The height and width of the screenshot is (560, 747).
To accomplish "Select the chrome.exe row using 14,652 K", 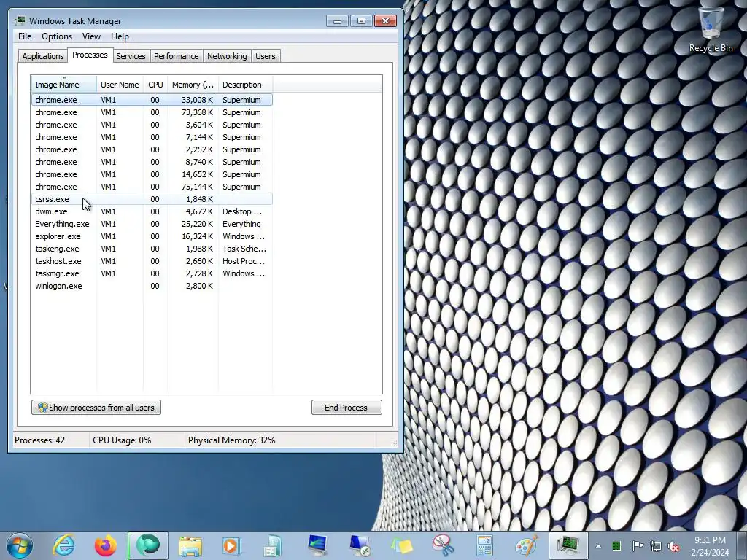I will coord(152,174).
